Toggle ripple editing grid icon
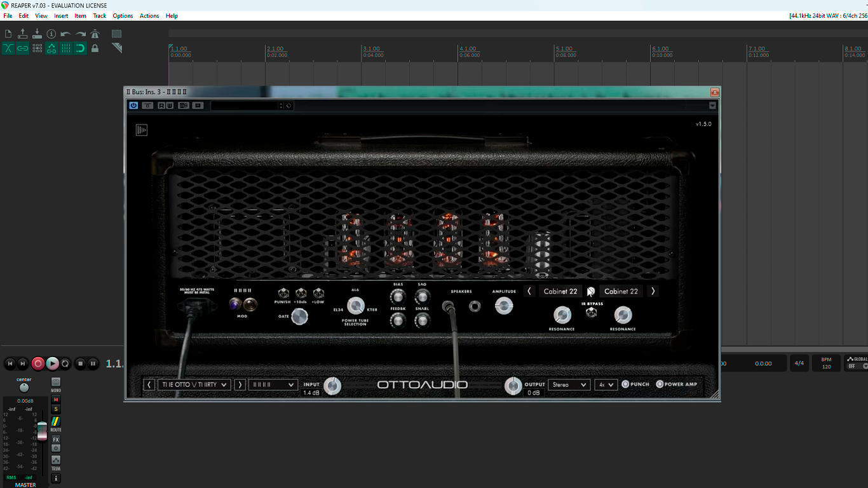 click(x=37, y=48)
